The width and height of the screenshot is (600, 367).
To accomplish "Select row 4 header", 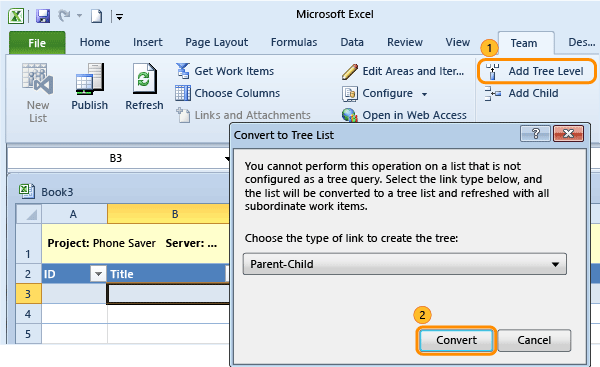I will pyautogui.click(x=28, y=314).
